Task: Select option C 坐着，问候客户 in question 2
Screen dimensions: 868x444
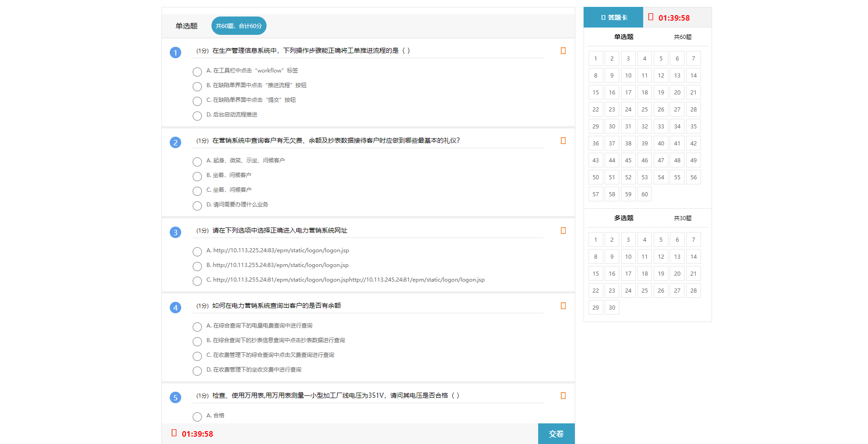Action: coord(197,191)
